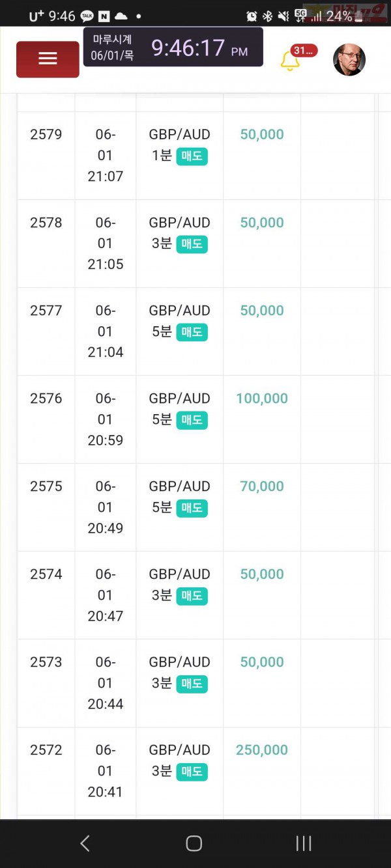Tap the red 31 notification badge

[x=304, y=51]
